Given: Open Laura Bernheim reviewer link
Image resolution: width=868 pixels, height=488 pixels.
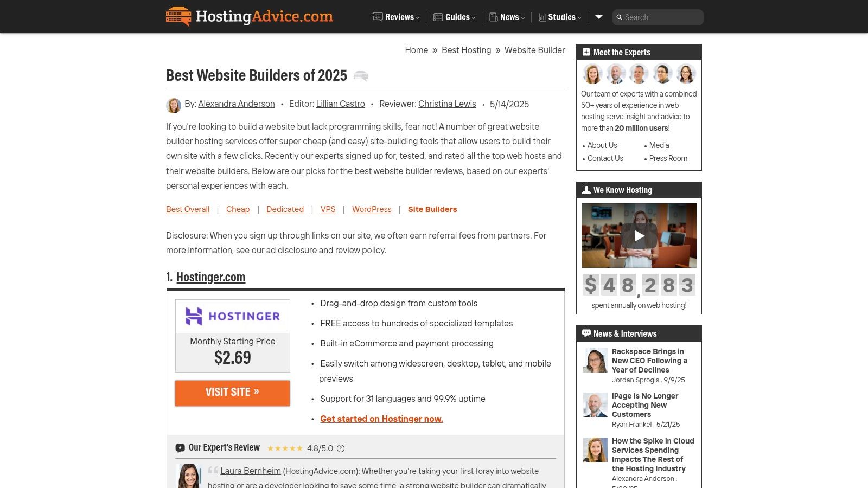Looking at the screenshot, I should point(251,471).
